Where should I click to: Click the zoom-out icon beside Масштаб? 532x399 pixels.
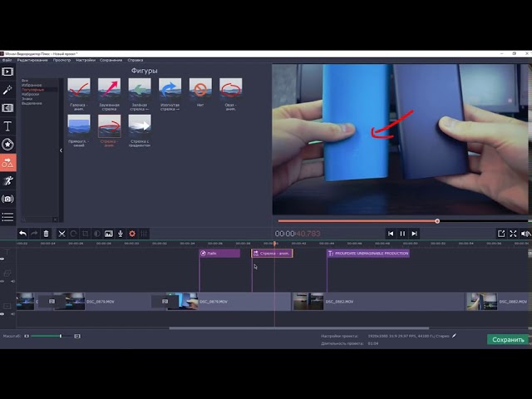(x=27, y=336)
